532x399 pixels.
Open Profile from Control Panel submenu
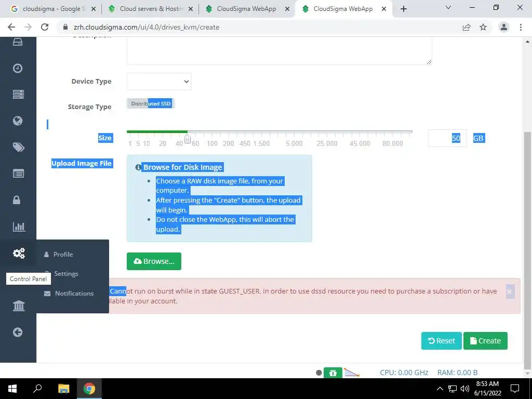[x=63, y=255]
